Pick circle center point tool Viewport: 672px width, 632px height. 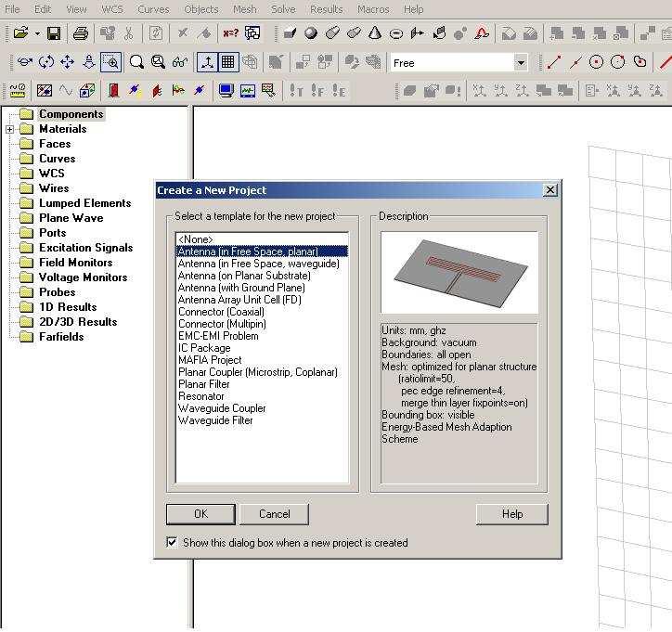click(596, 62)
